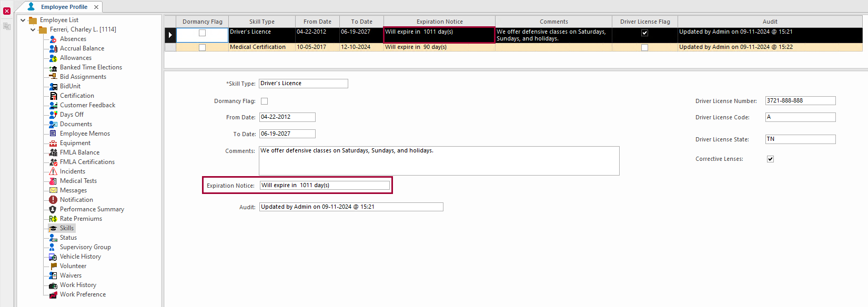Select the Medical Certification grid cell
The width and height of the screenshot is (868, 307).
pos(262,47)
